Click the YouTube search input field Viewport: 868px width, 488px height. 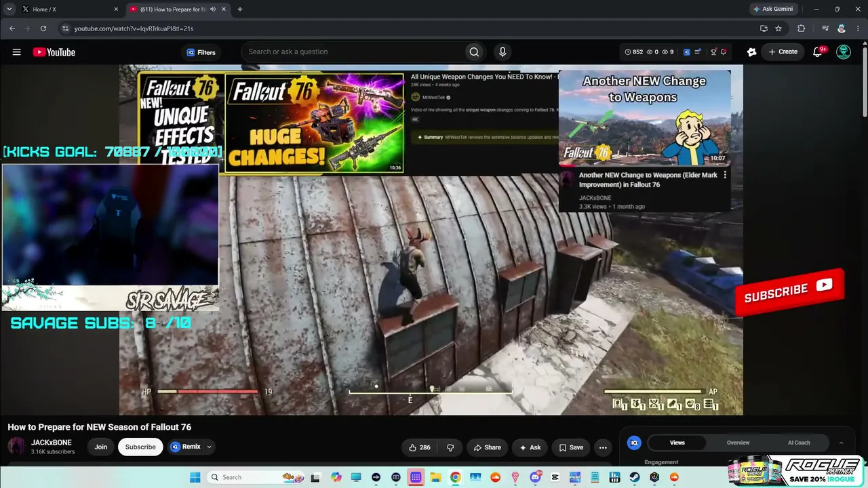pyautogui.click(x=353, y=52)
